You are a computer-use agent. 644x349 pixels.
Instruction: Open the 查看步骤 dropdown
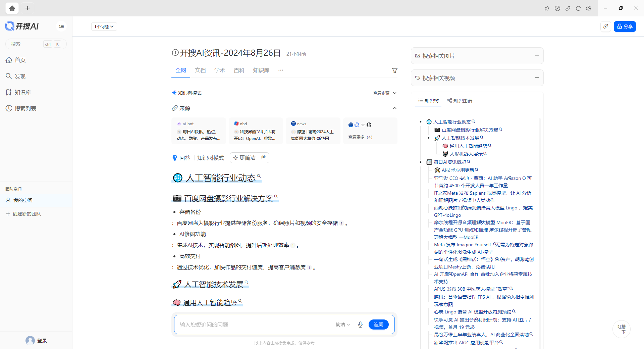coord(384,93)
